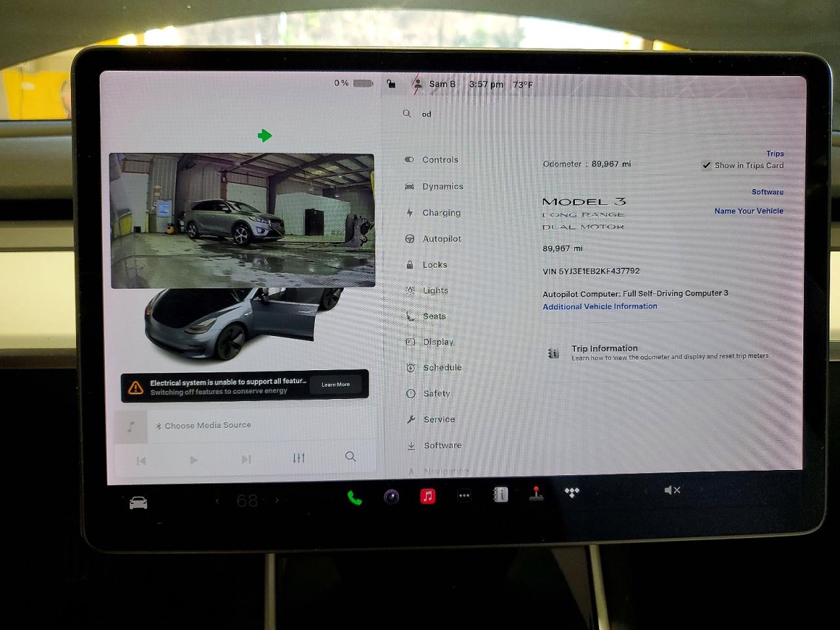Click the VIN number text
Image resolution: width=840 pixels, height=630 pixels.
coord(591,271)
